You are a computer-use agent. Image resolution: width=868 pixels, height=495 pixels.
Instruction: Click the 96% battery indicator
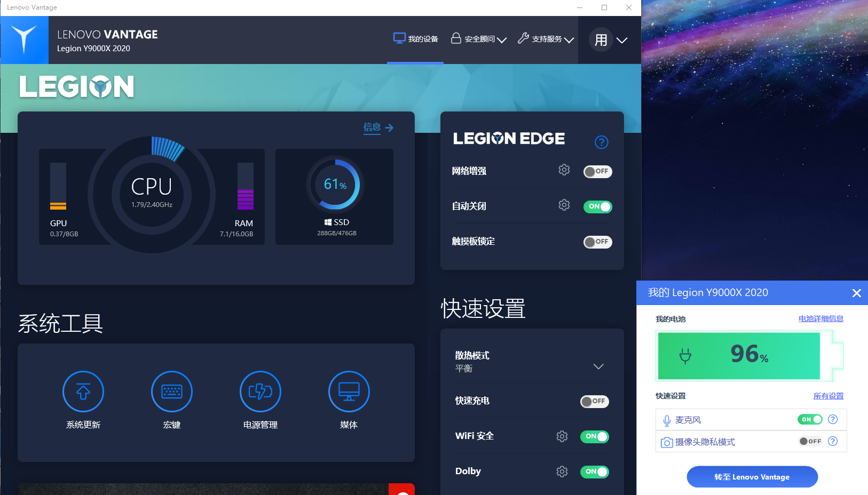[749, 356]
